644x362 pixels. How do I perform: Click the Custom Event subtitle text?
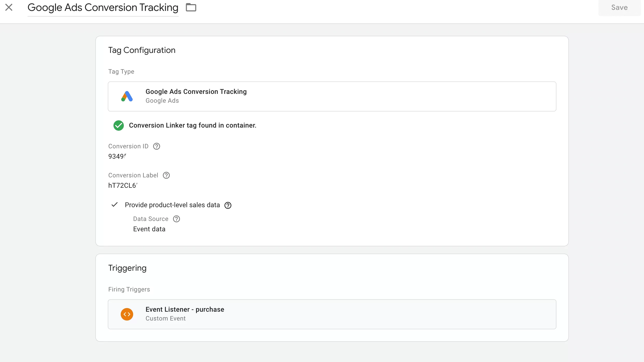[x=166, y=318]
